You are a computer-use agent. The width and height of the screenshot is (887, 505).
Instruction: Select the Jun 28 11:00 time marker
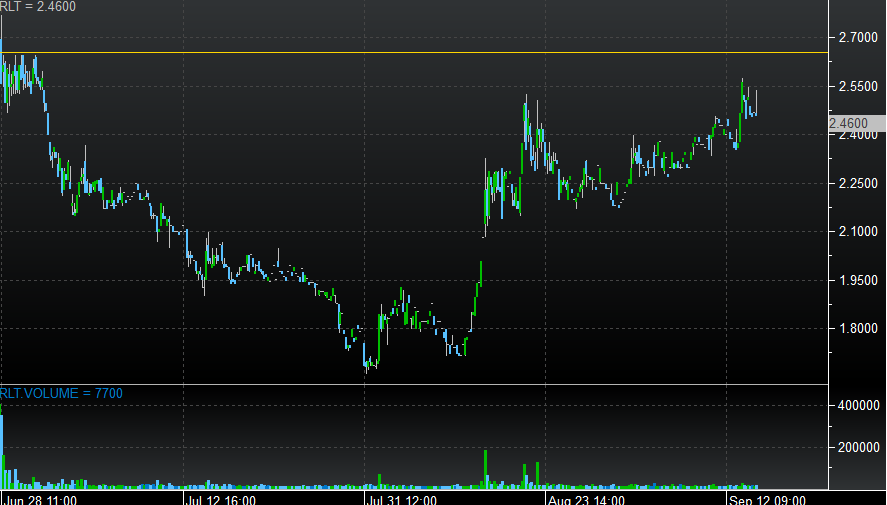point(41,498)
